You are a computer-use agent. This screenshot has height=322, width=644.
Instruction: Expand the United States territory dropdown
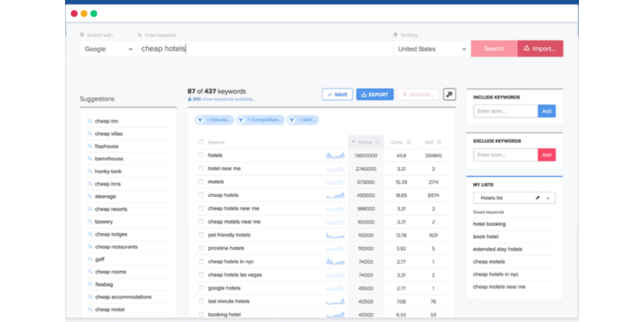pyautogui.click(x=431, y=49)
